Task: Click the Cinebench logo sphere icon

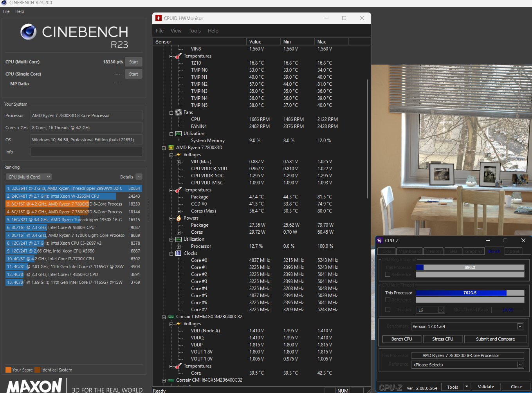Action: click(x=29, y=32)
